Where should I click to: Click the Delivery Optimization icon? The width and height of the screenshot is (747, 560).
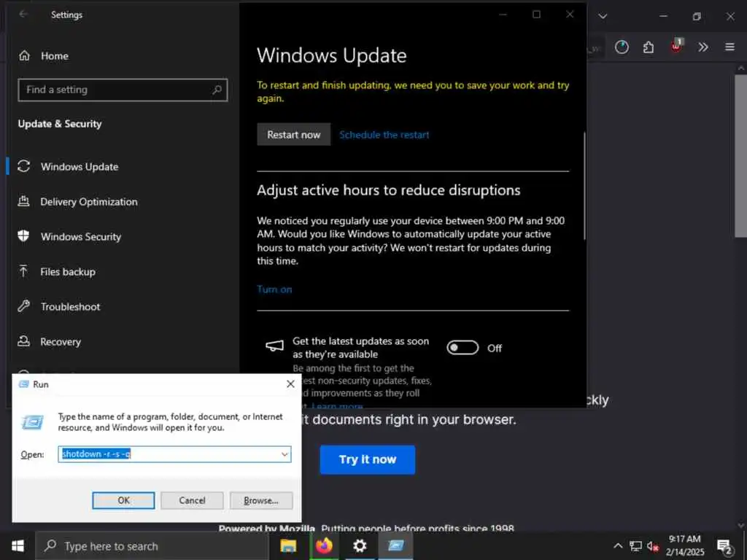click(23, 201)
